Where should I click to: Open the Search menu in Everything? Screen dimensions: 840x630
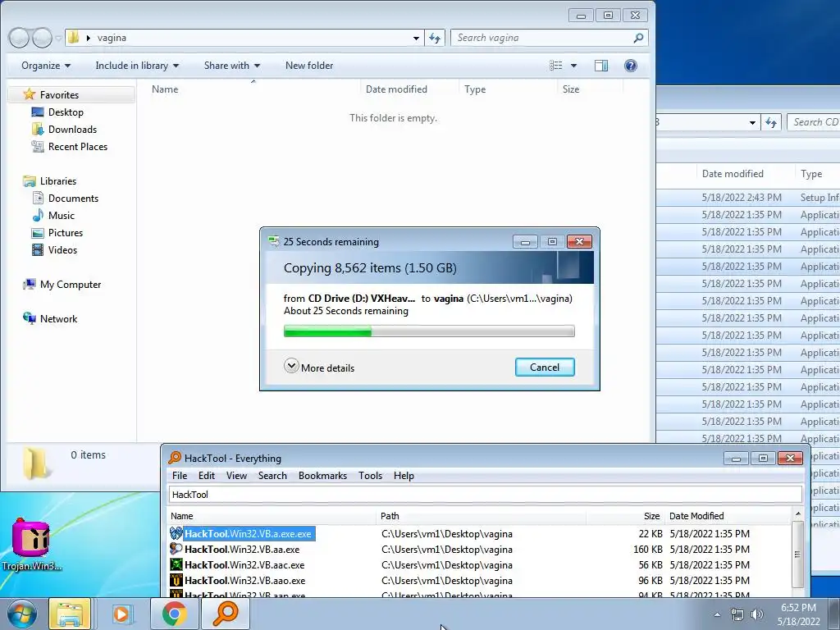272,476
